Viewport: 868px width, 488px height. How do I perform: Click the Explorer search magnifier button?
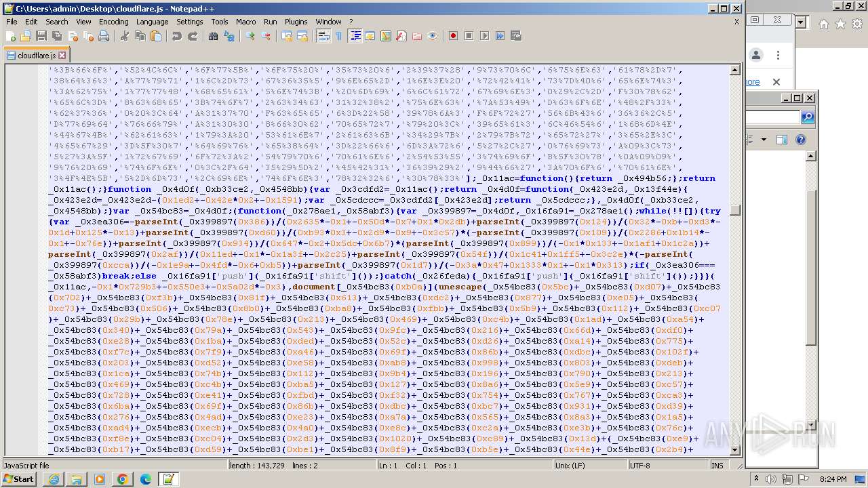pos(808,118)
